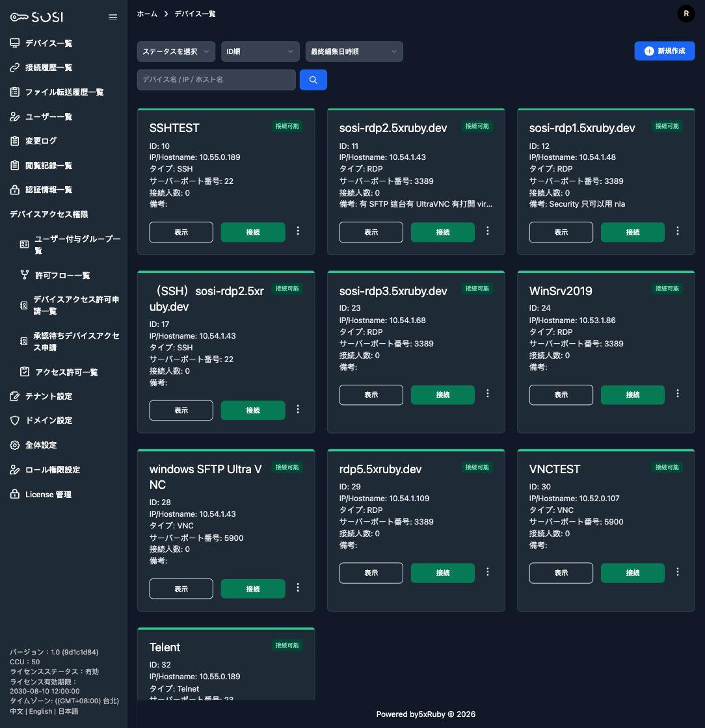Screen dimensions: 705x728
Task: Click the monitor icon beside デバイス一覧
Action: click(15, 43)
